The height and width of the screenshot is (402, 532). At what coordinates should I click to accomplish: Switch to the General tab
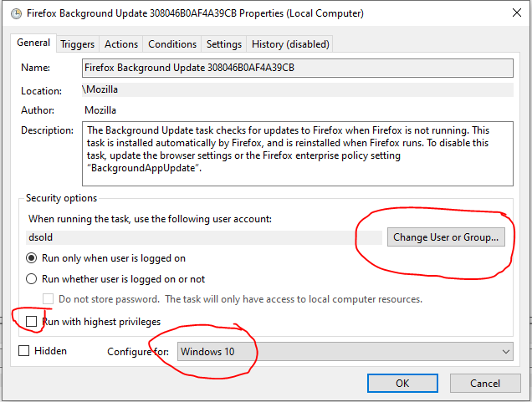point(33,43)
